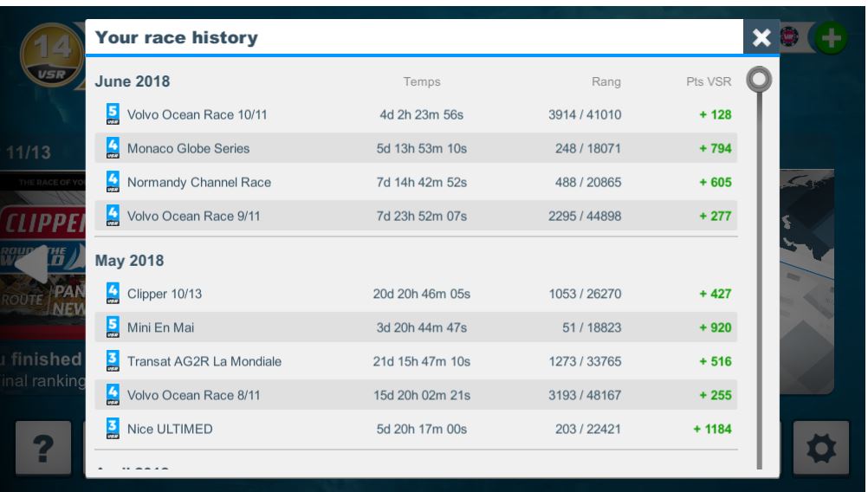The width and height of the screenshot is (868, 492).
Task: Click points value + 516
Action: click(x=716, y=361)
